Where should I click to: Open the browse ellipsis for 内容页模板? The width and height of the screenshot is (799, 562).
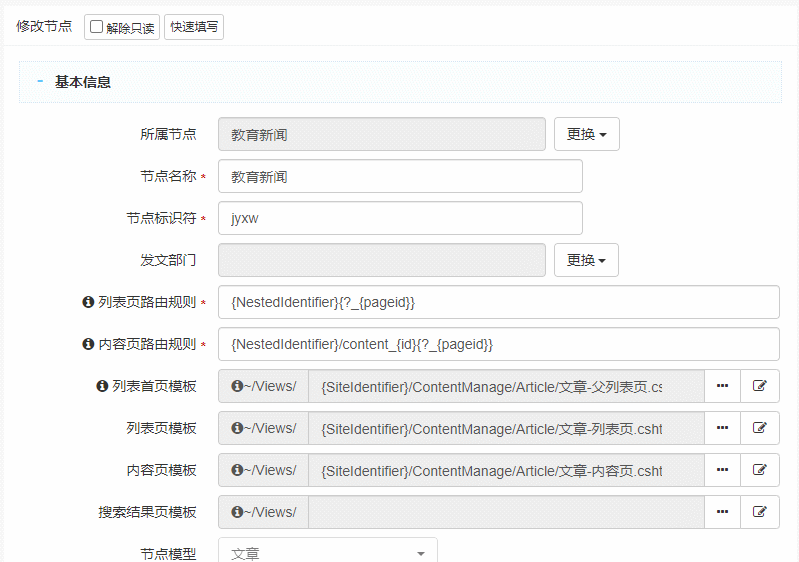click(722, 470)
